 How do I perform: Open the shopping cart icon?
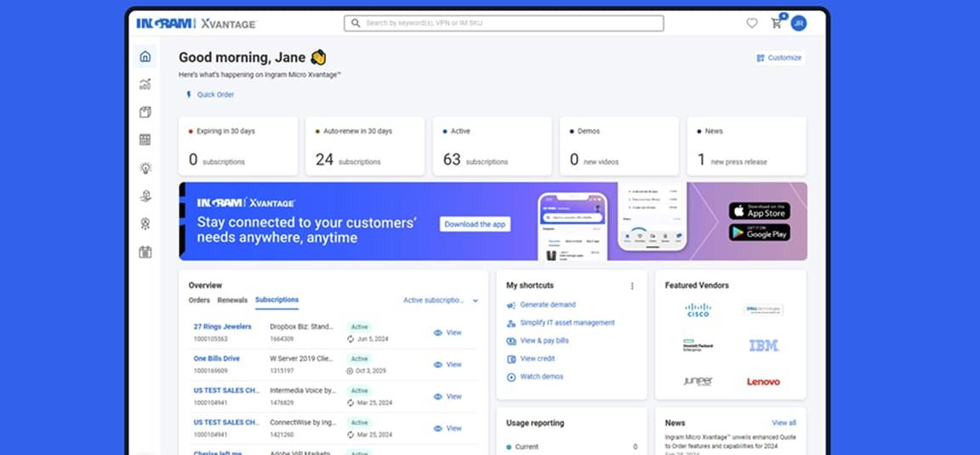pos(776,23)
